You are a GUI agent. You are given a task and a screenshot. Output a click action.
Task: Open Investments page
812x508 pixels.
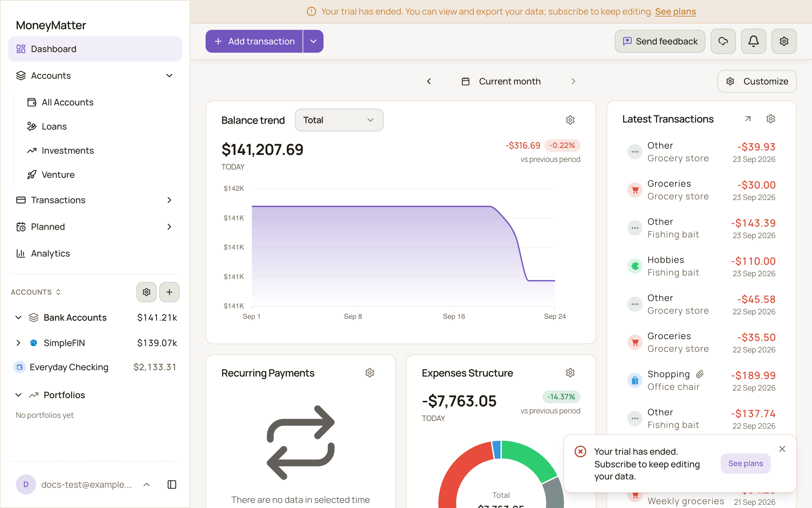(68, 150)
